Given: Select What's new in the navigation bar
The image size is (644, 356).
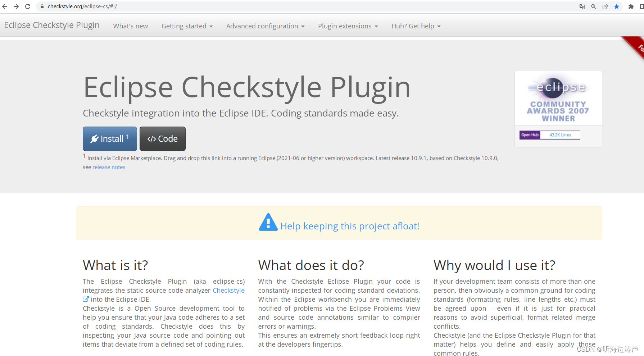Looking at the screenshot, I should coord(130,26).
